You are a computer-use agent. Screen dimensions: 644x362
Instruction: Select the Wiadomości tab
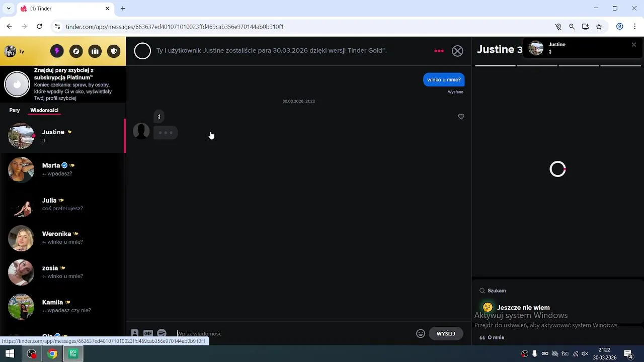(x=44, y=110)
